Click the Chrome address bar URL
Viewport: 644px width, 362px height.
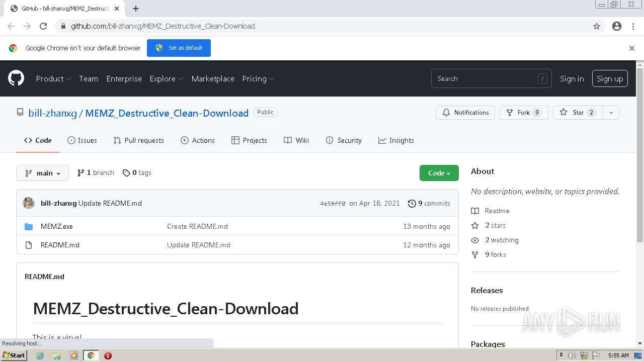163,26
